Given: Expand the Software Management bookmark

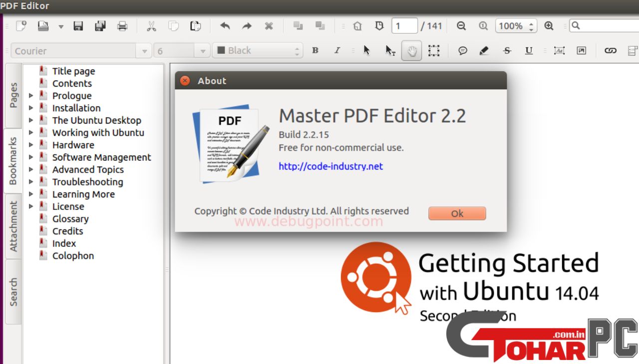Looking at the screenshot, I should click(31, 157).
